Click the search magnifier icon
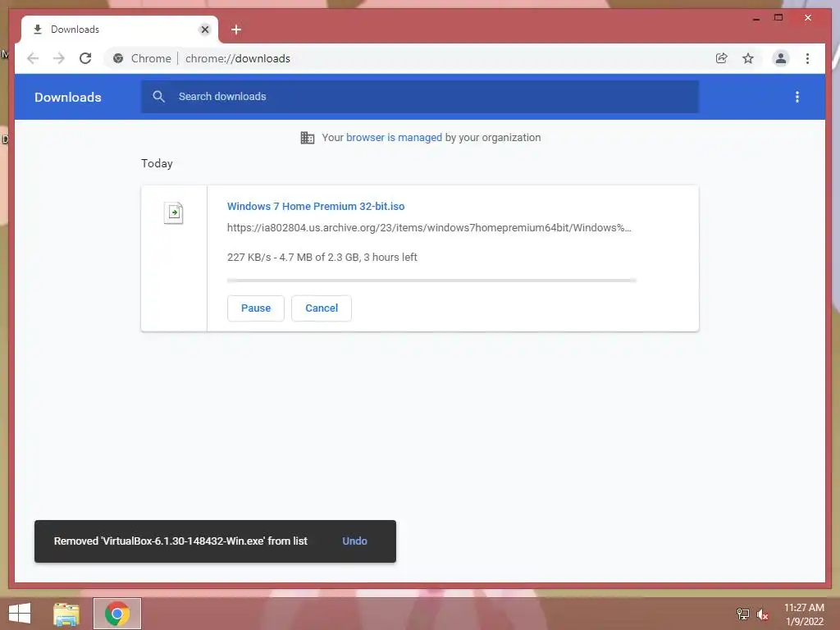The image size is (840, 630). [x=158, y=97]
